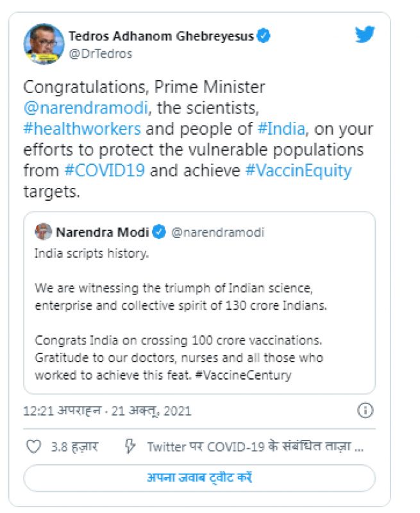This screenshot has height=513, width=420.
Task: Open the #India hashtag
Action: pos(280,128)
